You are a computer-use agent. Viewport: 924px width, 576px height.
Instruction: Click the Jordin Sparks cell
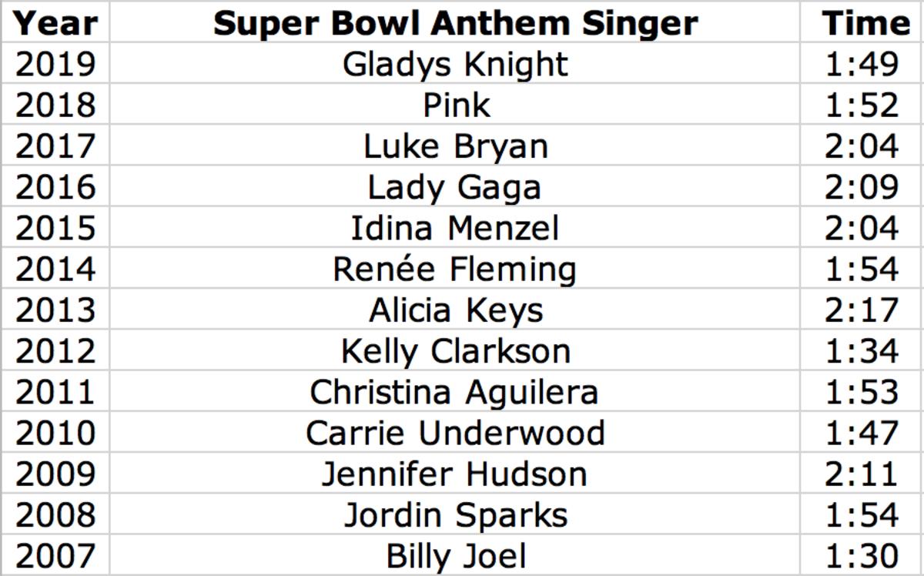click(x=455, y=515)
